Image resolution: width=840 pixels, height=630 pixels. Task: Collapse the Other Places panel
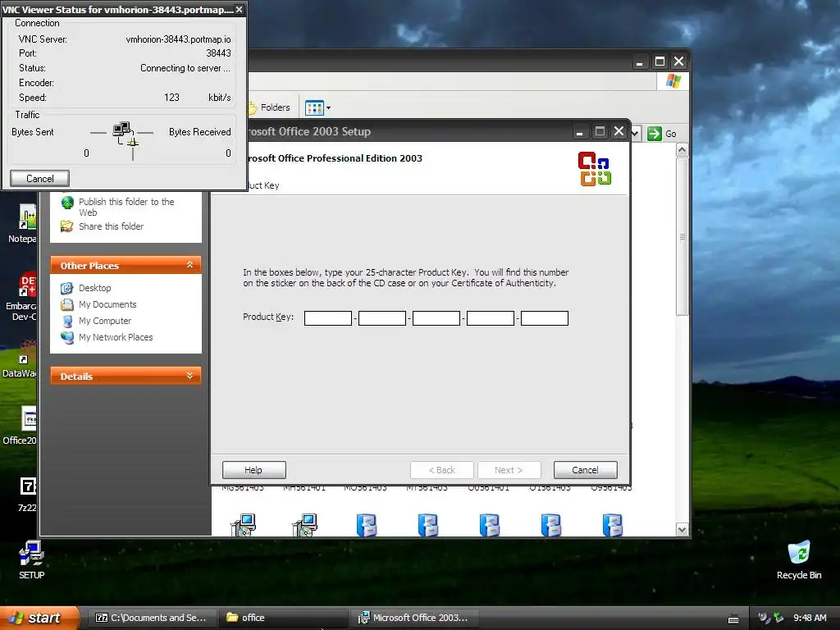point(189,265)
